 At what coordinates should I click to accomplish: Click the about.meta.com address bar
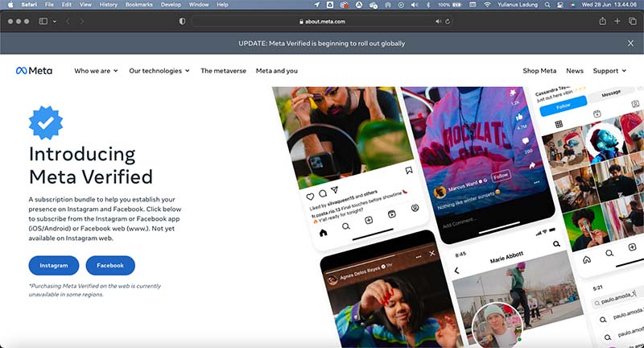click(321, 21)
